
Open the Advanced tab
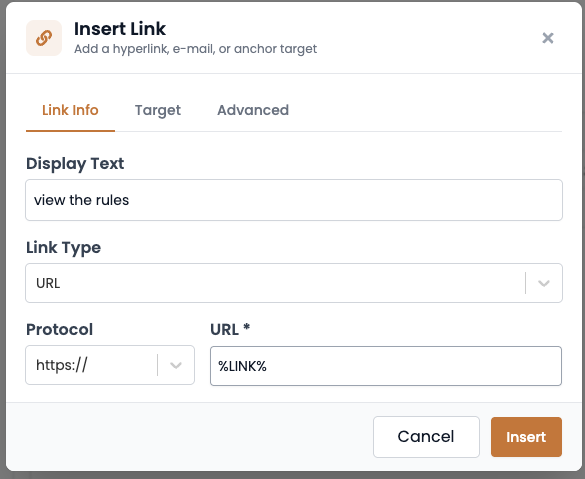(x=253, y=110)
